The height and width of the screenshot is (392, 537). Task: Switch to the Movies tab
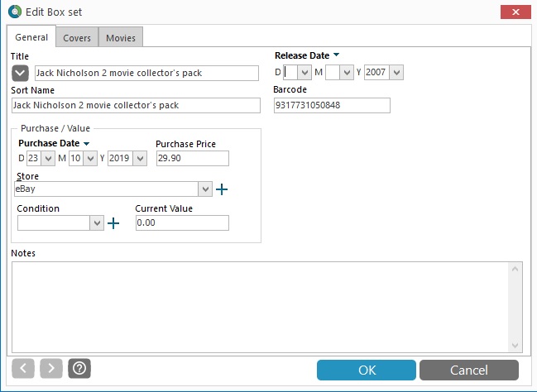121,37
